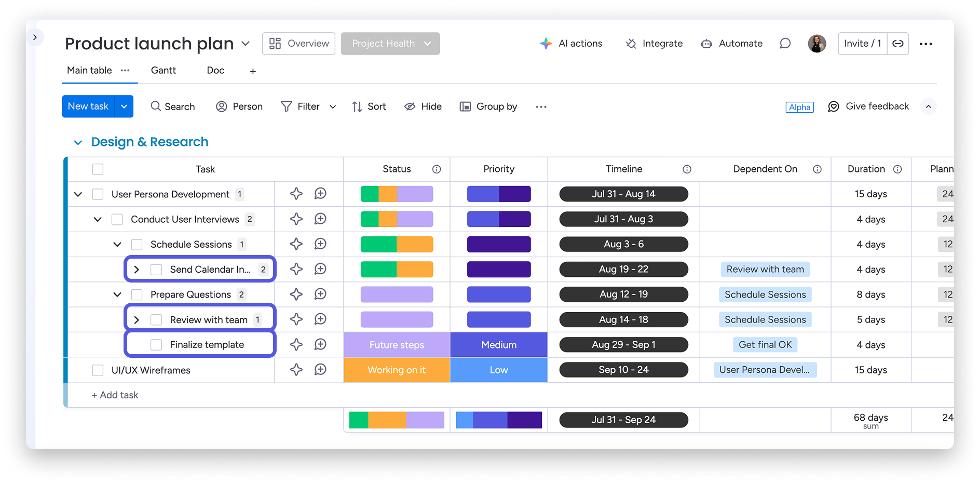Click the Give feedback button
The image size is (980, 483).
pyautogui.click(x=868, y=106)
